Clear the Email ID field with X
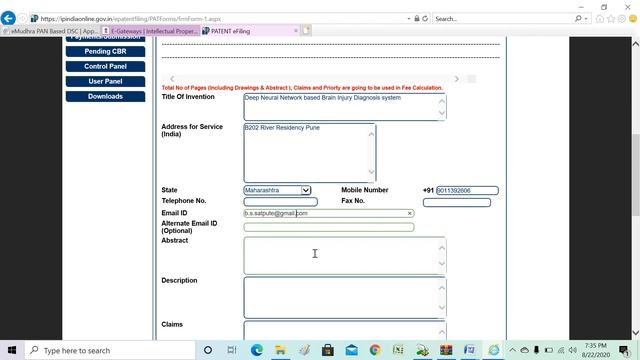This screenshot has height=360, width=640. pos(409,213)
